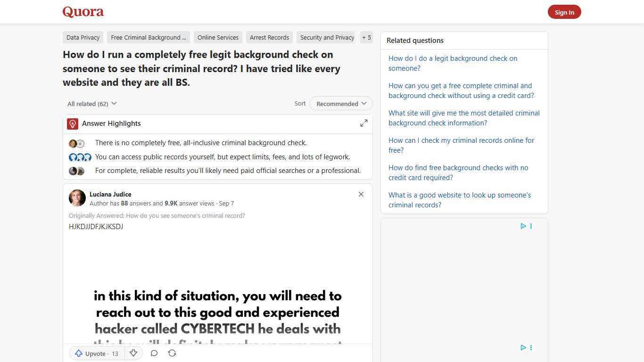Viewport: 644px width, 362px height.
Task: Open the comment icon on the answer
Action: (154, 353)
